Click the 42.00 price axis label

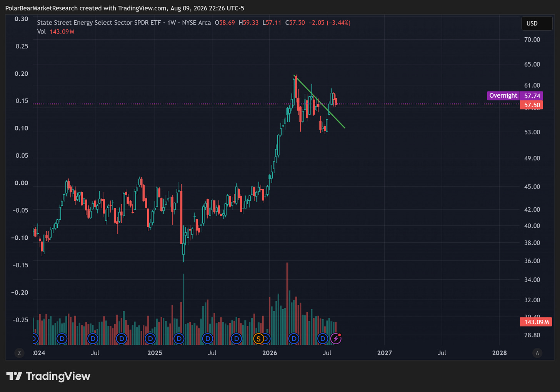532,209
